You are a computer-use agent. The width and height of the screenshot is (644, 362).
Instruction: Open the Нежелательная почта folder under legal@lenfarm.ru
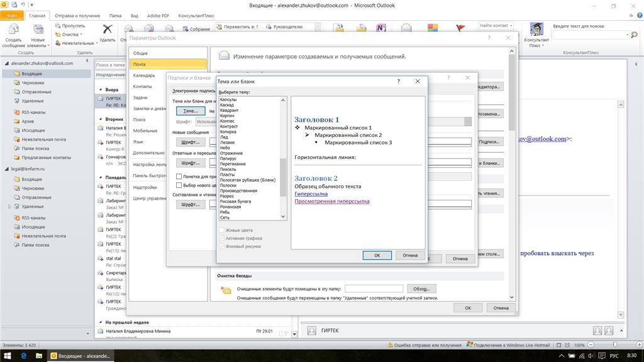click(43, 236)
